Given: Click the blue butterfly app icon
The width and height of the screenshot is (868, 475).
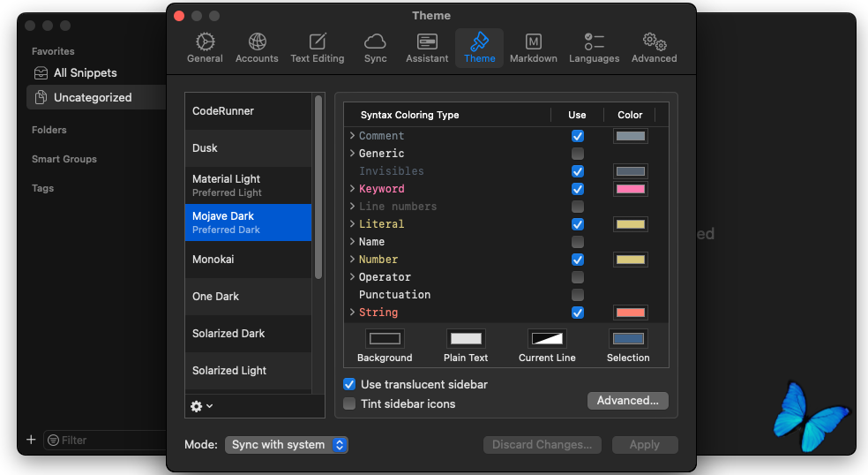Looking at the screenshot, I should coord(811,416).
